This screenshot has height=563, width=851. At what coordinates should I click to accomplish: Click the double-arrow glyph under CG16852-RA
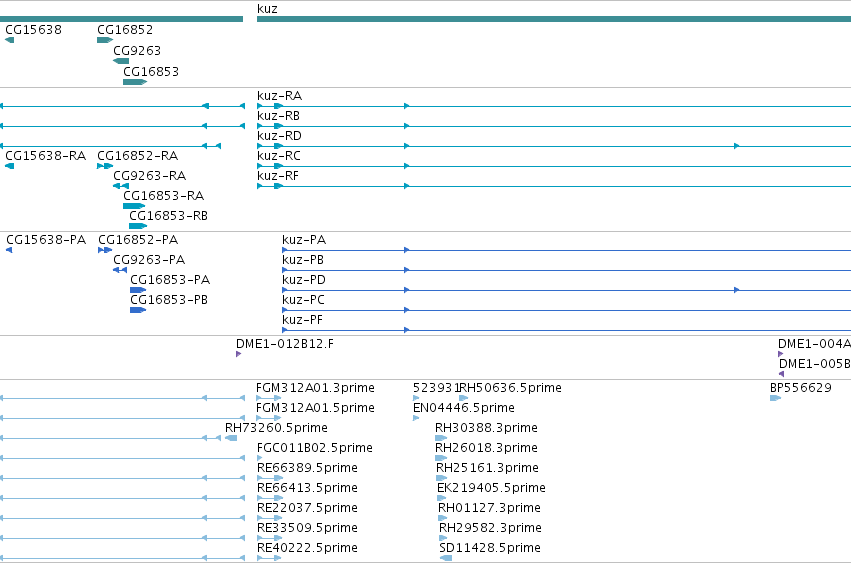click(105, 166)
